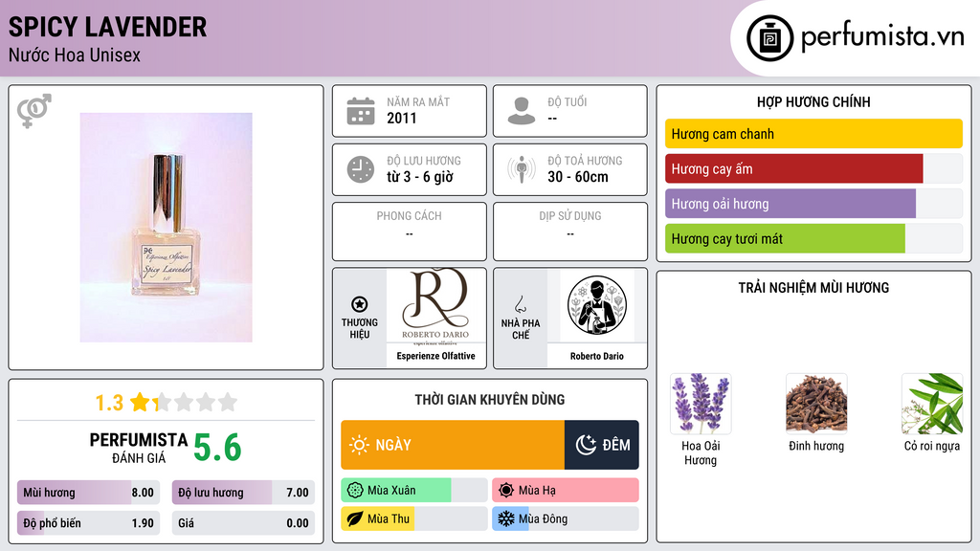Viewport: 980px width, 551px height.
Task: Click the Mùa Xuân season bar
Action: (413, 491)
